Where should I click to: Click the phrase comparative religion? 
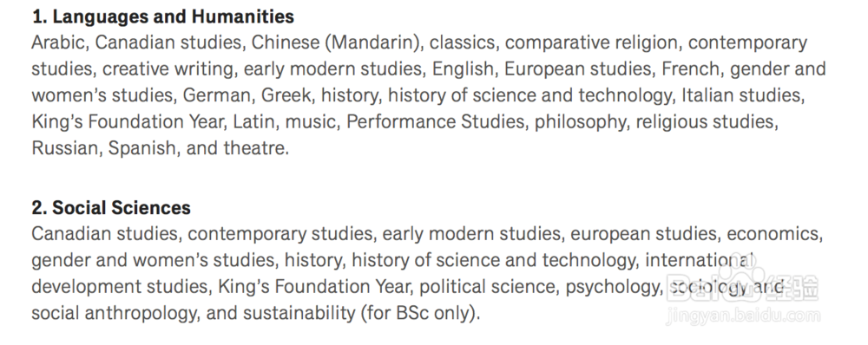[x=591, y=42]
